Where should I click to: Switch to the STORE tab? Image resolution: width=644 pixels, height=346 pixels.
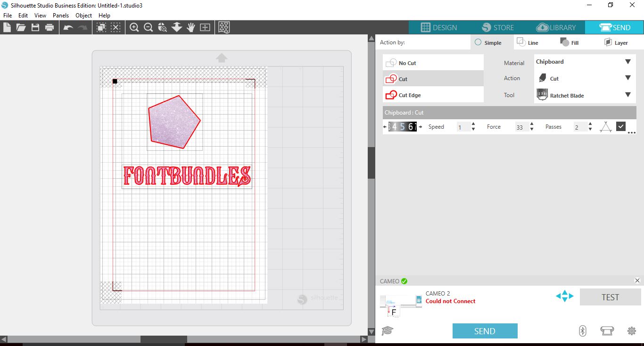[x=497, y=27]
